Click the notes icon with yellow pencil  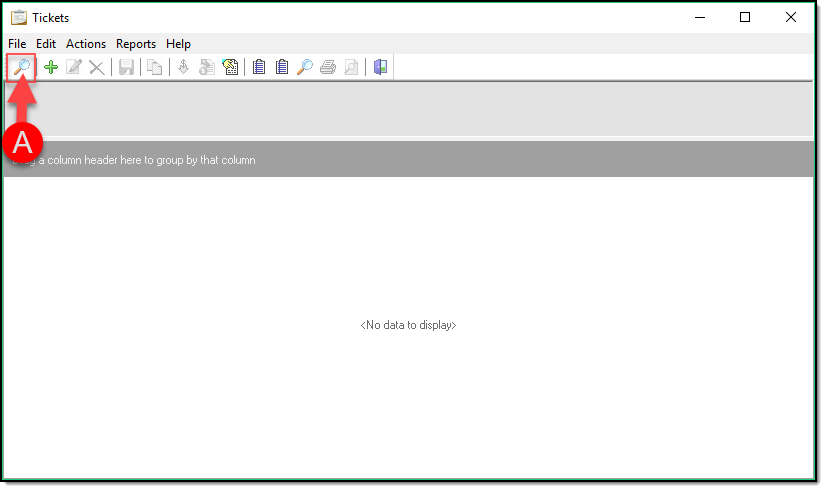(x=230, y=68)
